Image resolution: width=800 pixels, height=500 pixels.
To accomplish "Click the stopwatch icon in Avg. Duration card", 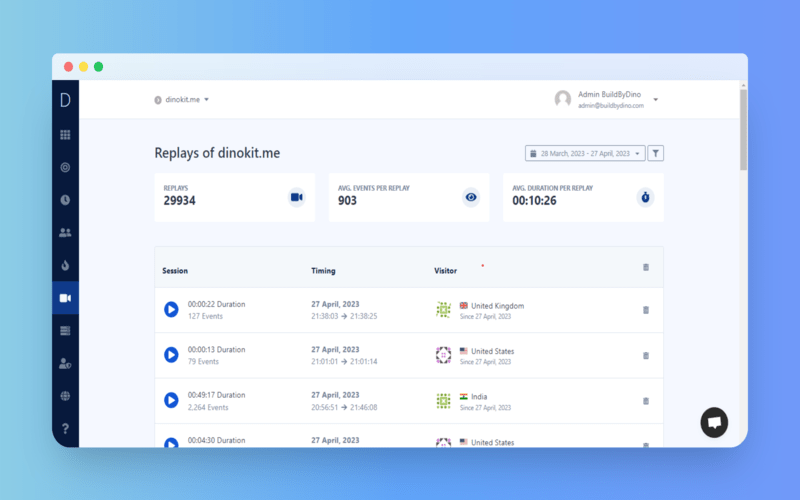I will click(645, 197).
